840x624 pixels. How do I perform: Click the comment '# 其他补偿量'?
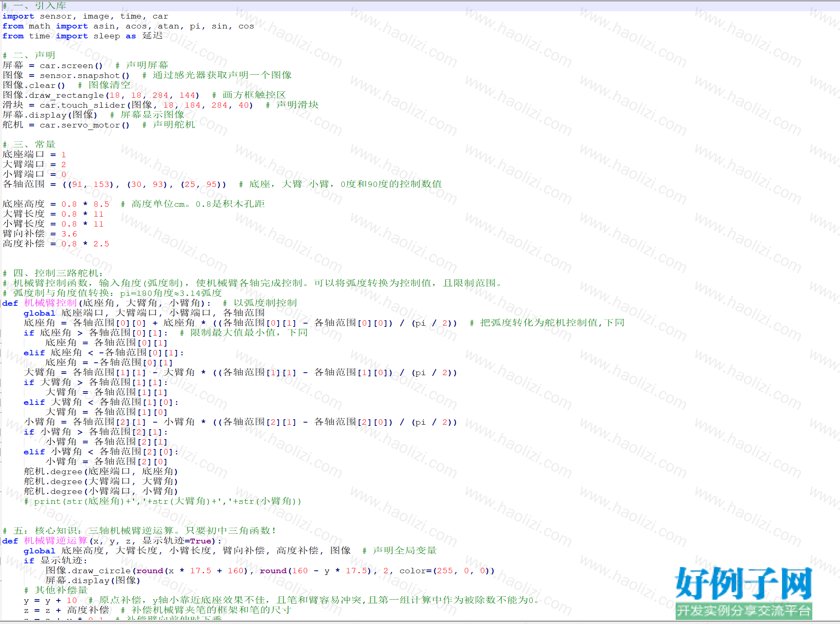coord(56,590)
